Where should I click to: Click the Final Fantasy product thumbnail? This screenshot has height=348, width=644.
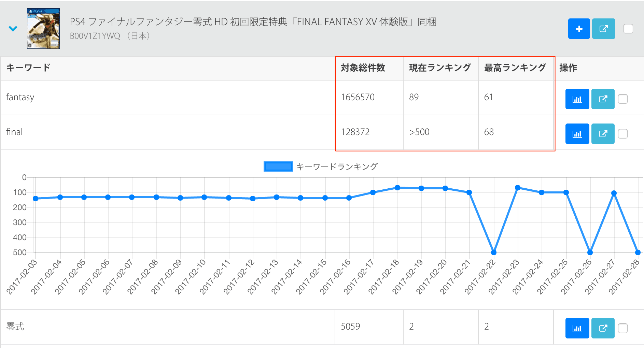point(44,29)
